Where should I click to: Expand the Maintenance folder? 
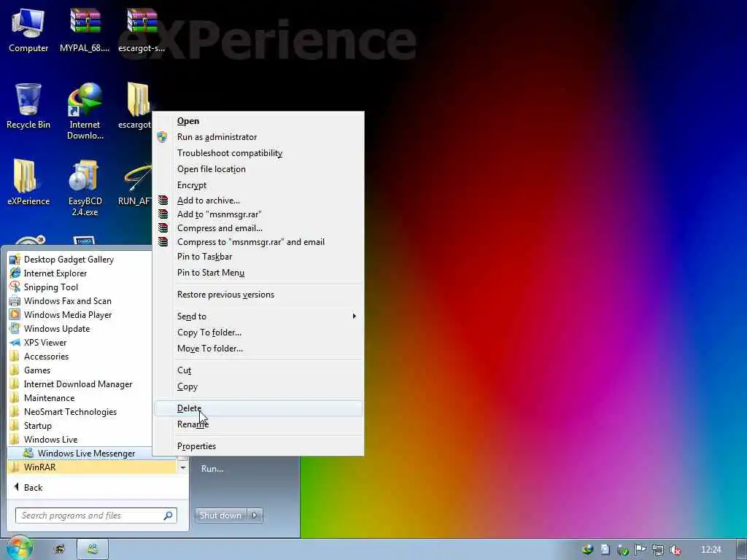(x=49, y=397)
